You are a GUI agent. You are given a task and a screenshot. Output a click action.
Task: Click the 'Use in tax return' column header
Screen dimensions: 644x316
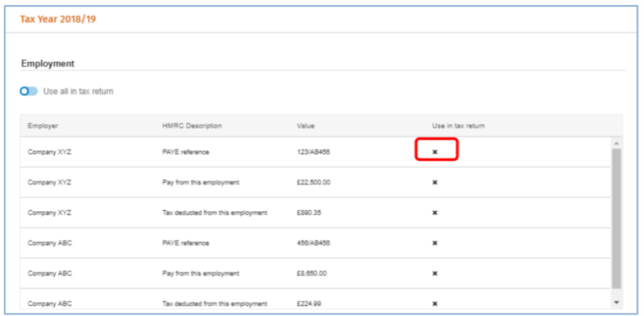coord(458,126)
